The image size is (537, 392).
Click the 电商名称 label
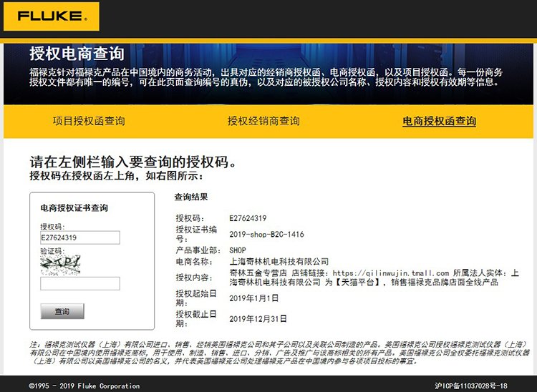(x=194, y=262)
